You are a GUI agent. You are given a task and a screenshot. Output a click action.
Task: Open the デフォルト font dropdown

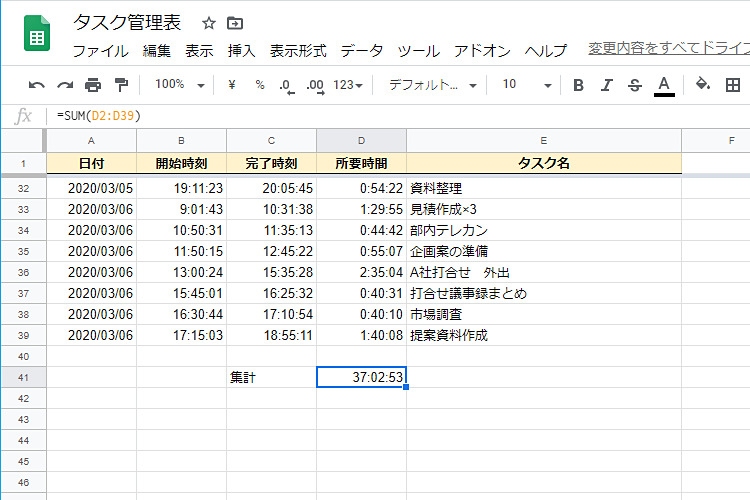point(433,85)
